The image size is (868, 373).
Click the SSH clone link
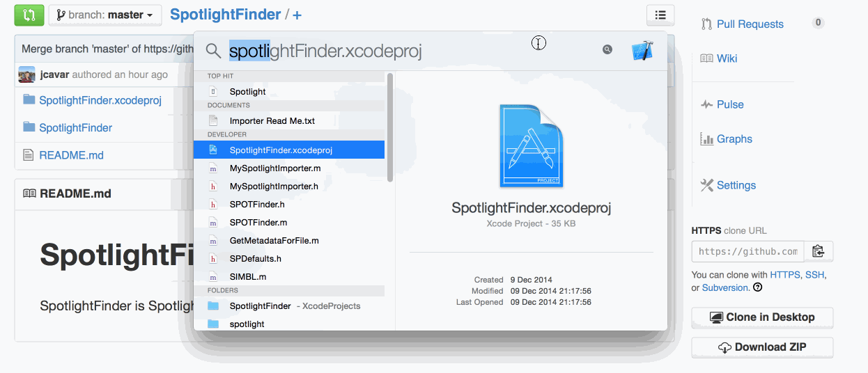[814, 275]
